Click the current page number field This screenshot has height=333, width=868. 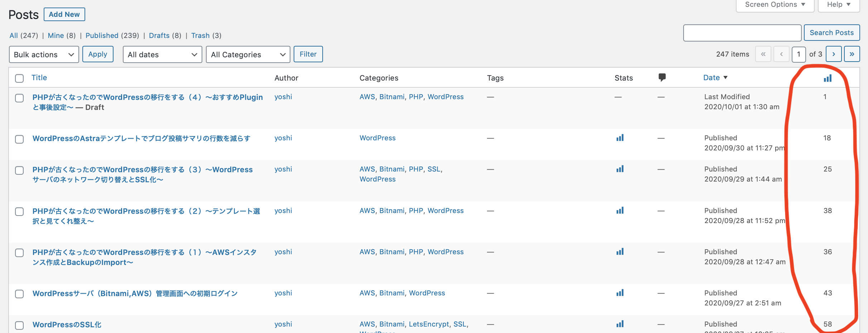(799, 54)
